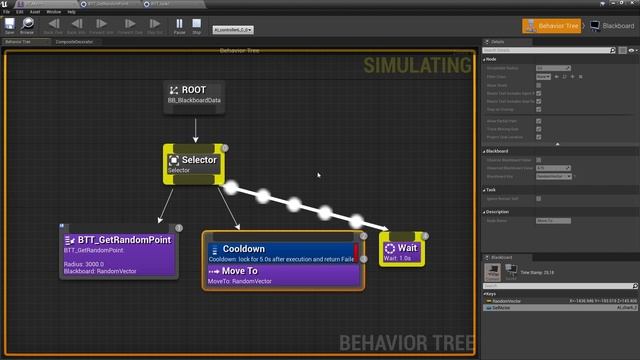The width and height of the screenshot is (640, 360).
Task: Collapse the Description section
Action: [x=484, y=212]
